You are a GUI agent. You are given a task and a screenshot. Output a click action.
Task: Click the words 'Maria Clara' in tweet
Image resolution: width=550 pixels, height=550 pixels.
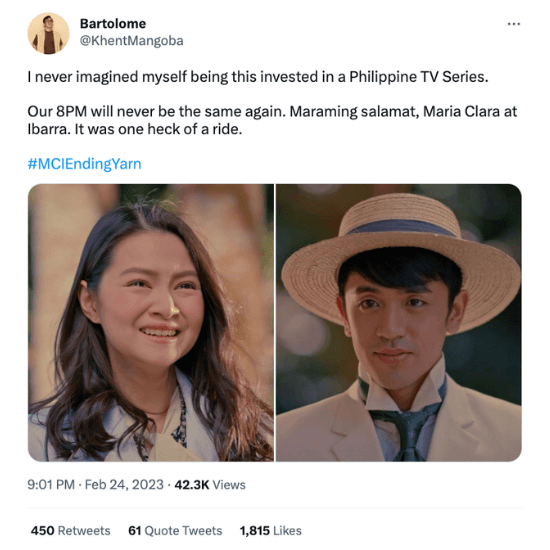461,112
